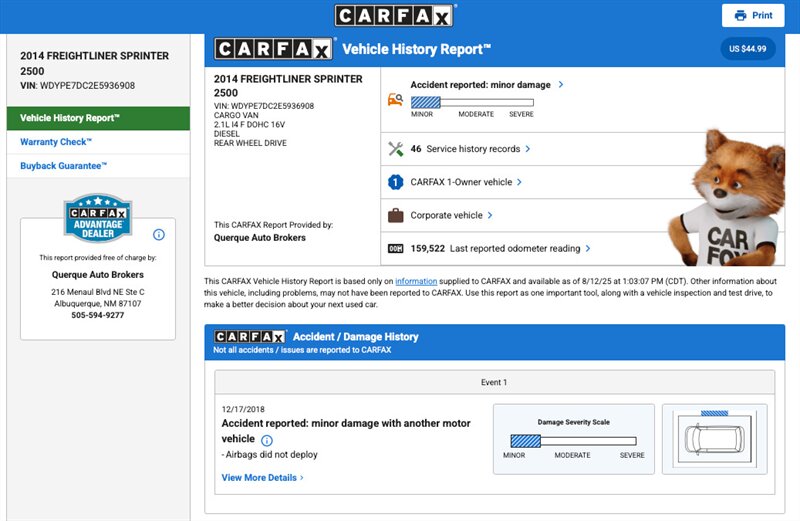Click Damage Severity Scale bar in Event 1

[573, 441]
